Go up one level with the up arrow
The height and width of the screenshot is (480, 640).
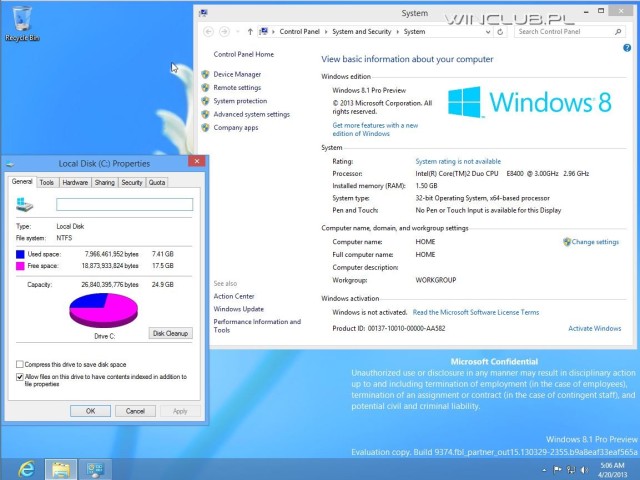250,32
